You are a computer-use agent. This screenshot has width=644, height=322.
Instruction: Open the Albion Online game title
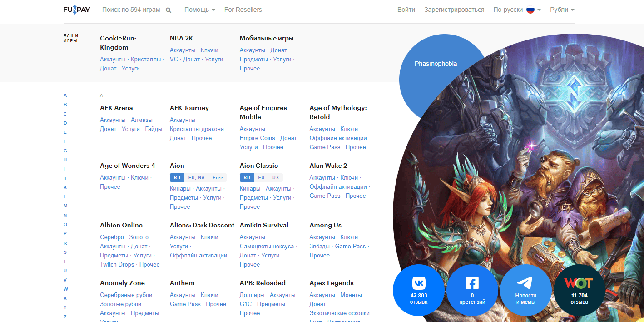(121, 225)
